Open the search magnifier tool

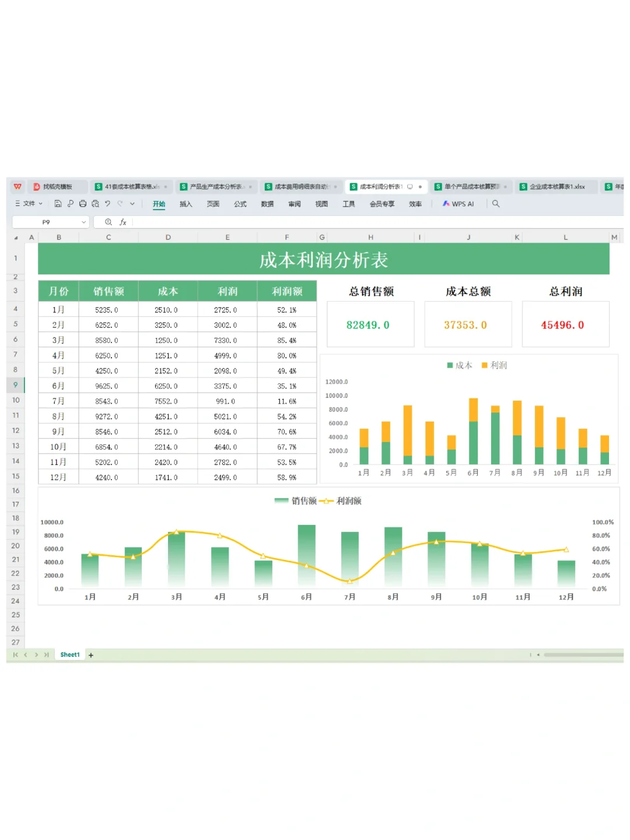click(496, 204)
